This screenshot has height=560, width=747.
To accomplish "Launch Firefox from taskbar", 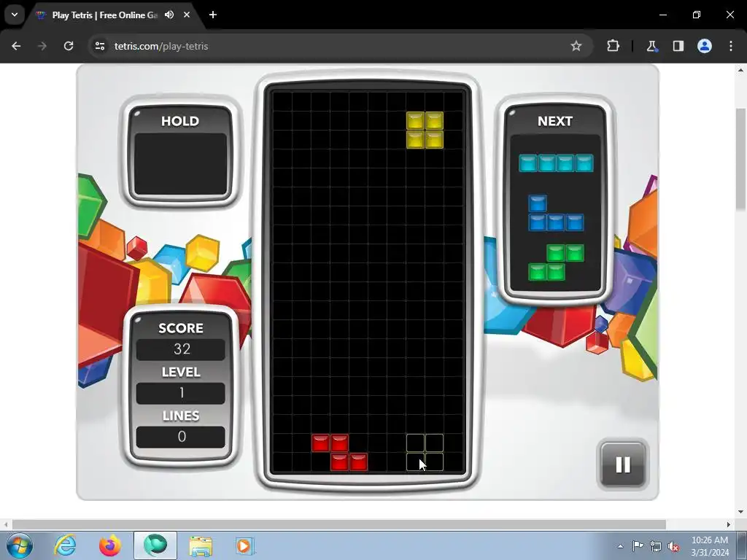I will coord(109,545).
